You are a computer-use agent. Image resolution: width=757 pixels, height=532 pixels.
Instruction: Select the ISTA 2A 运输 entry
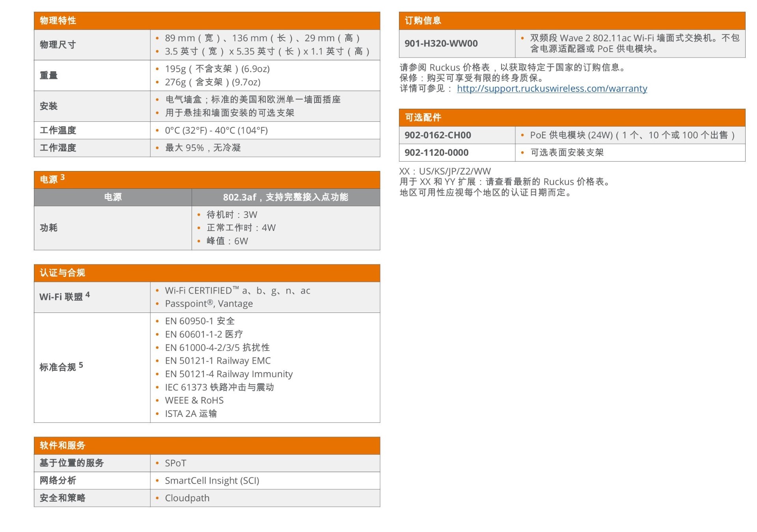(x=191, y=414)
